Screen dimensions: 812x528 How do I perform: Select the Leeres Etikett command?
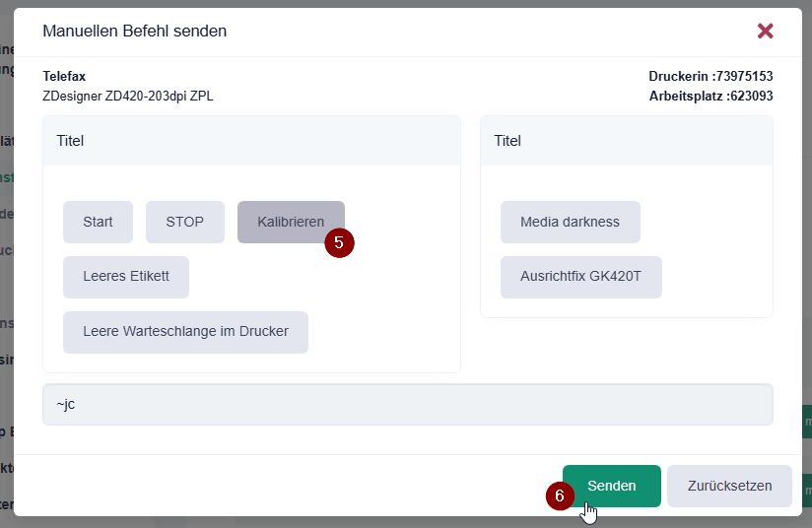[x=126, y=277]
